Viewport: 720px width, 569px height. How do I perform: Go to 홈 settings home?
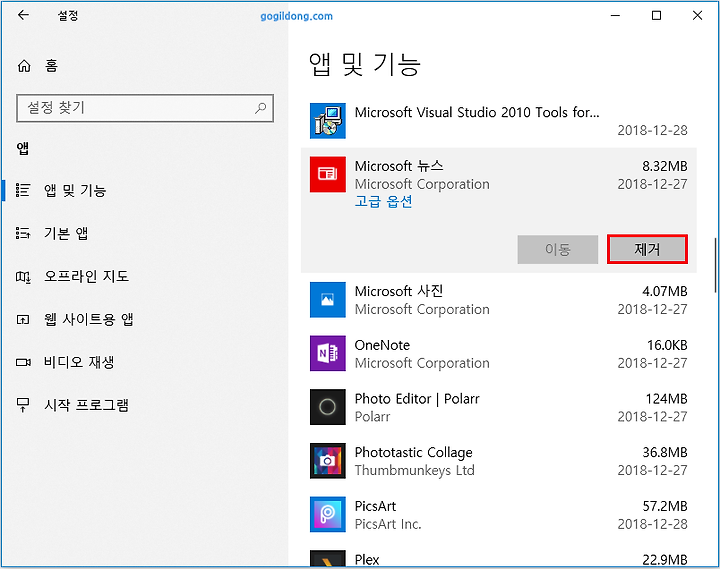[x=51, y=66]
